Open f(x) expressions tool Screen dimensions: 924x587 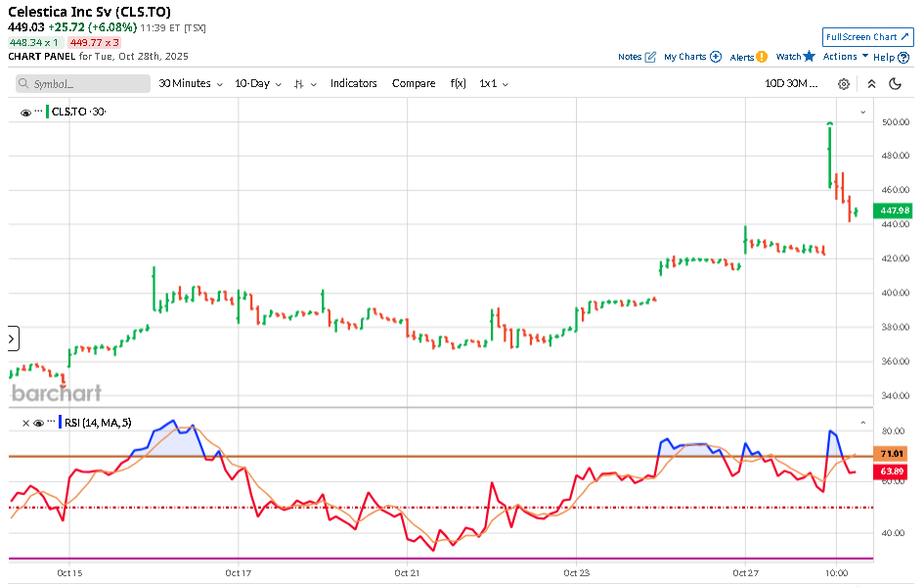pyautogui.click(x=458, y=84)
